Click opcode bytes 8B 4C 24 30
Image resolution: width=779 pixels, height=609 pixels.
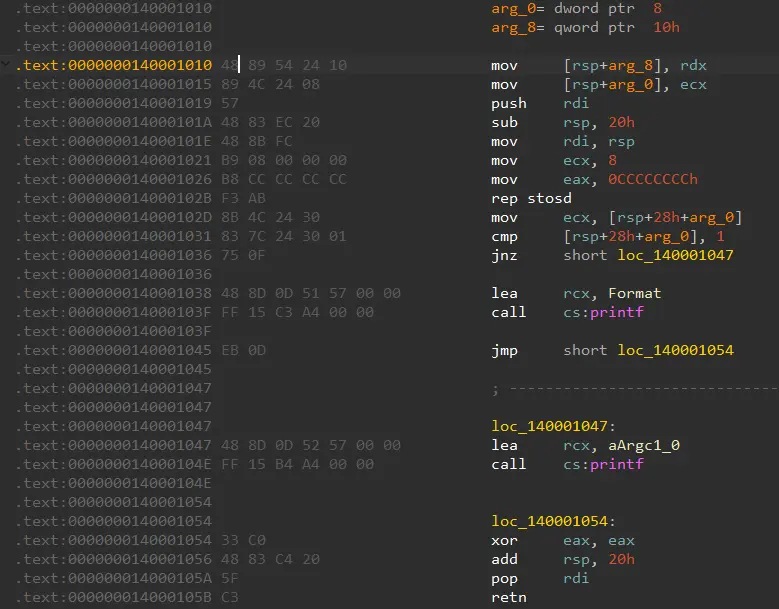[271, 217]
